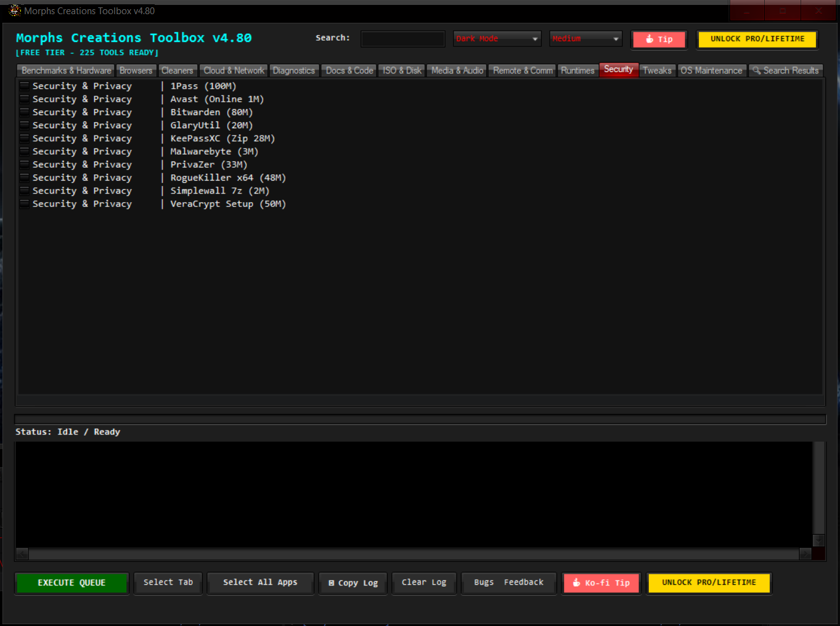Toggle the GlaryUtil (20M) checkbox

[x=25, y=125]
